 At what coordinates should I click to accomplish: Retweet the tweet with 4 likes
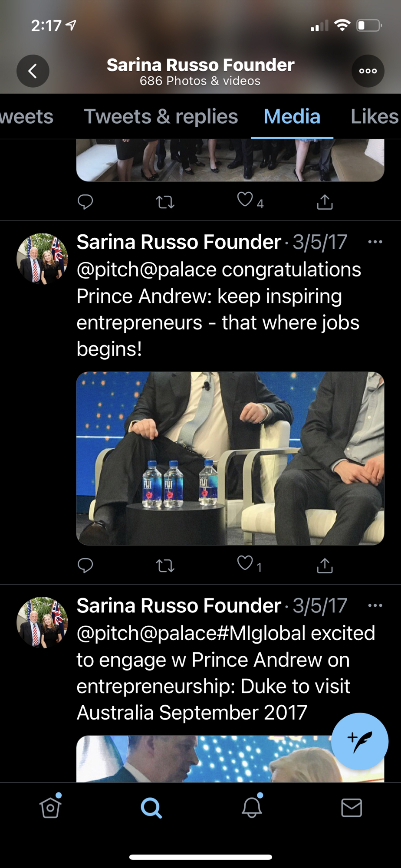165,202
